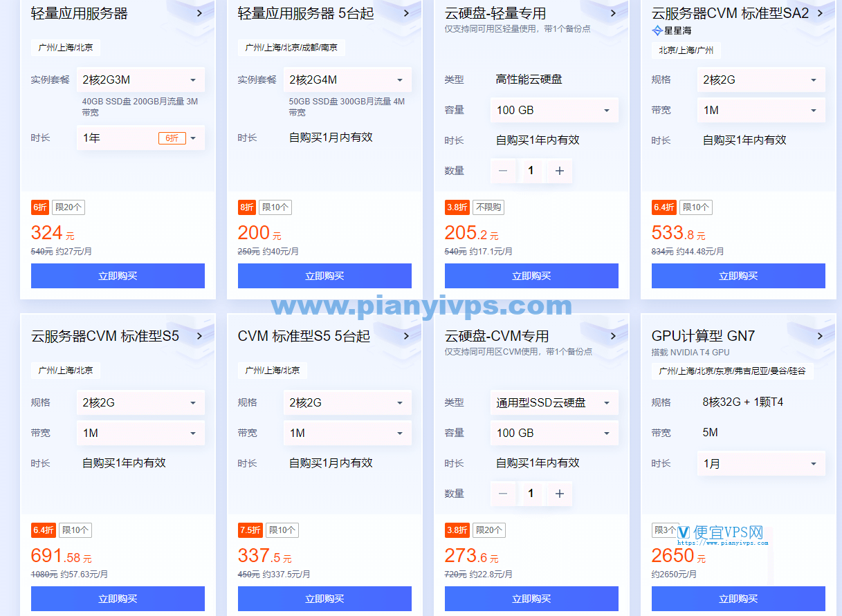The height and width of the screenshot is (616, 842).
Task: Expand 规格 dropdown in 云服务器CVM 标准型S5
Action: pos(140,402)
